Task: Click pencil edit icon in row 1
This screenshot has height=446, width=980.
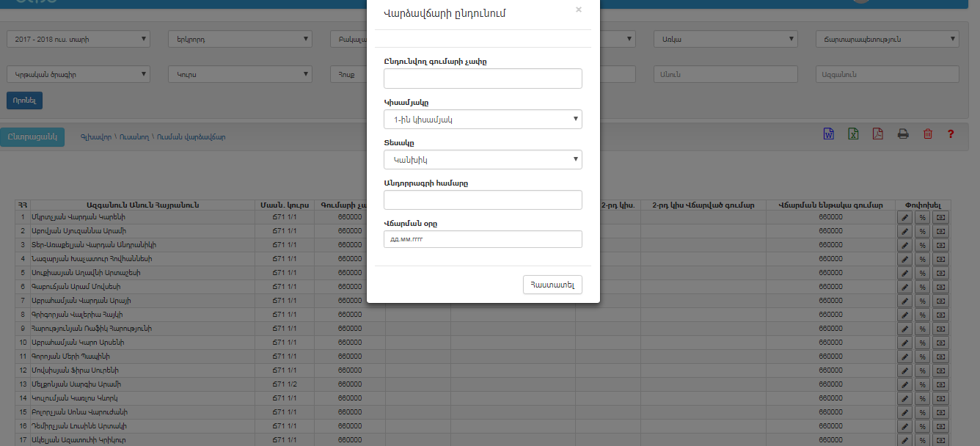Action: pyautogui.click(x=905, y=217)
